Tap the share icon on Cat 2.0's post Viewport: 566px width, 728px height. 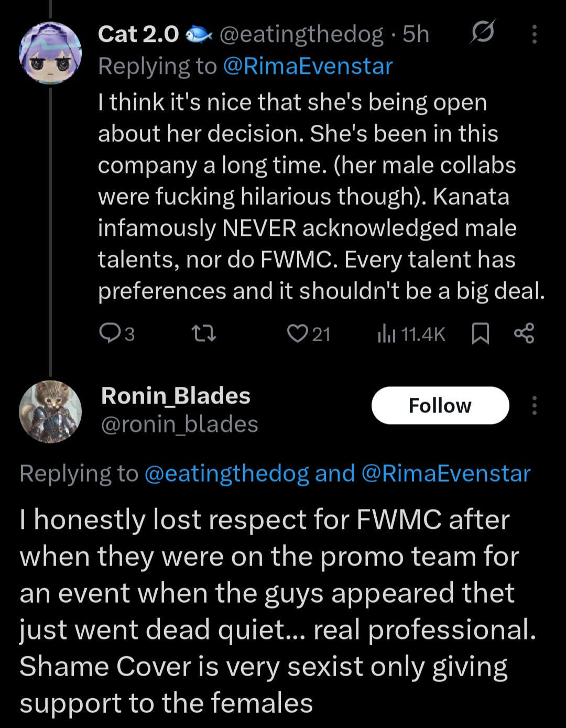[524, 333]
